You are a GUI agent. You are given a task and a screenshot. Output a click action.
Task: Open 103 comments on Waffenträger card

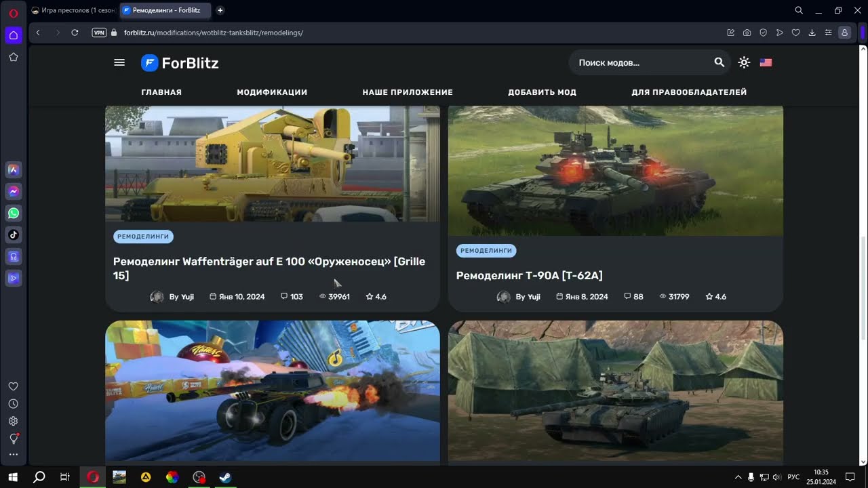coord(292,297)
